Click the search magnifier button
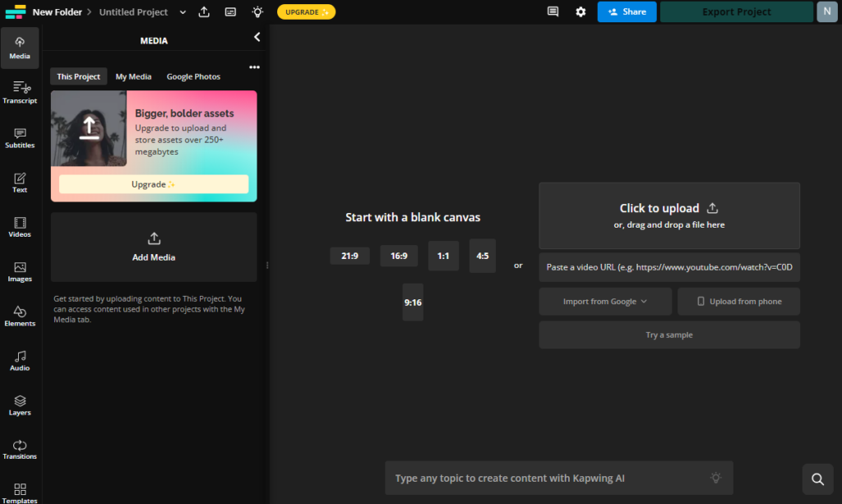The height and width of the screenshot is (504, 842). point(817,479)
